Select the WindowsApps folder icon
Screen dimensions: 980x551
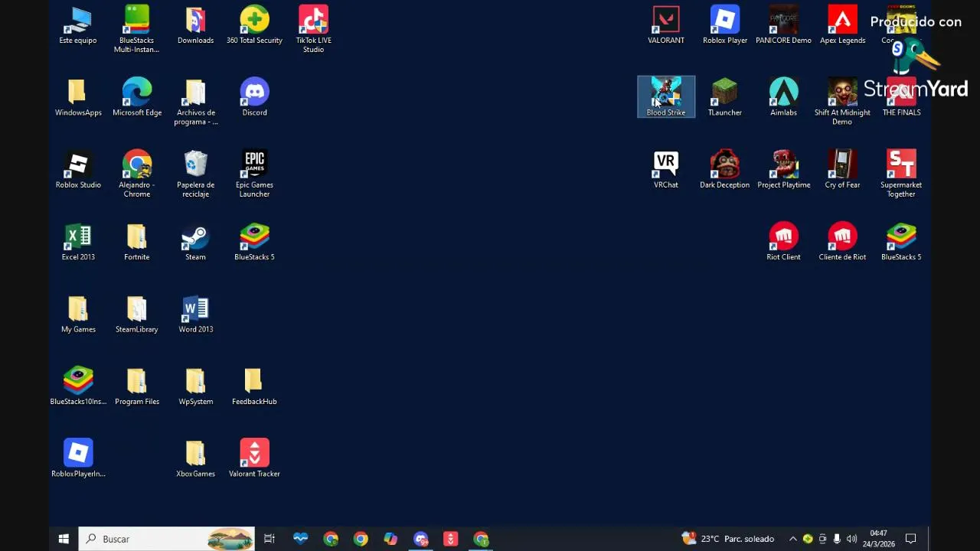[x=78, y=97]
